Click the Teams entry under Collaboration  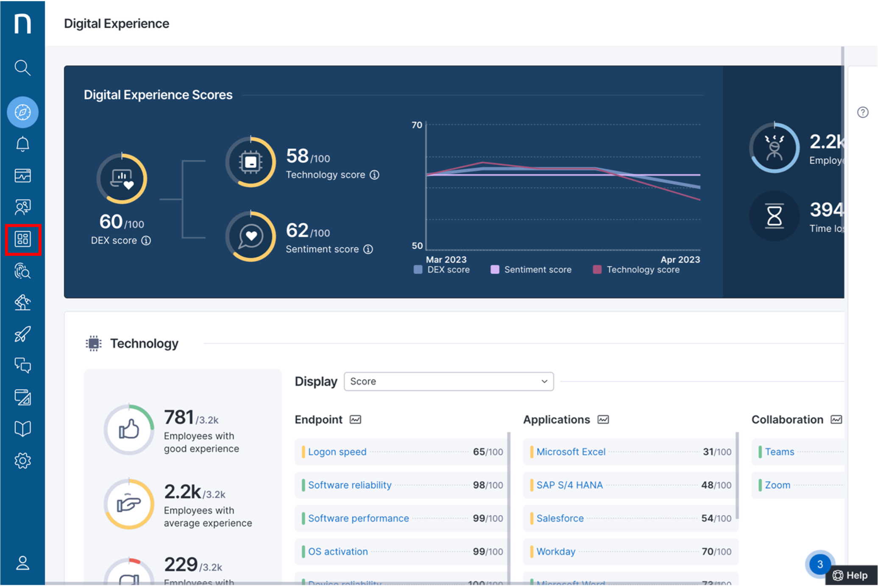click(x=780, y=452)
